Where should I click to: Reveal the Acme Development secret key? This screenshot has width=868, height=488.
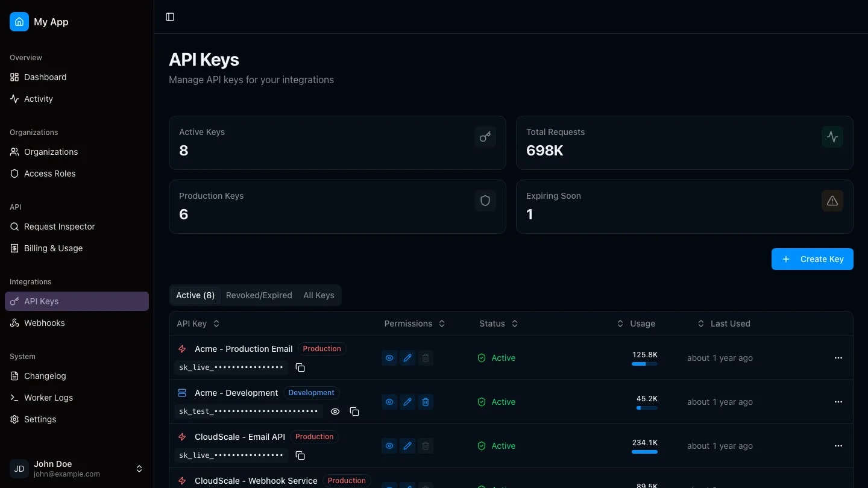tap(336, 411)
